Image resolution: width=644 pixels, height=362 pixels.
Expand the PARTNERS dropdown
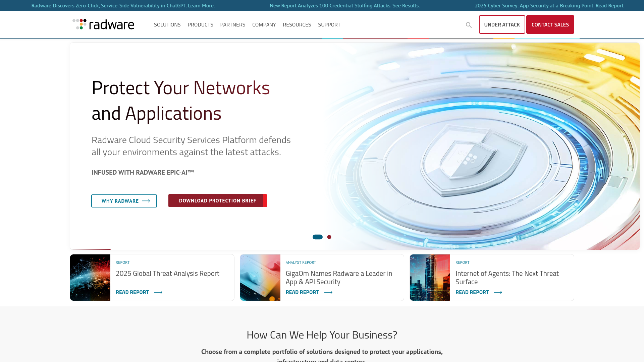click(x=233, y=24)
